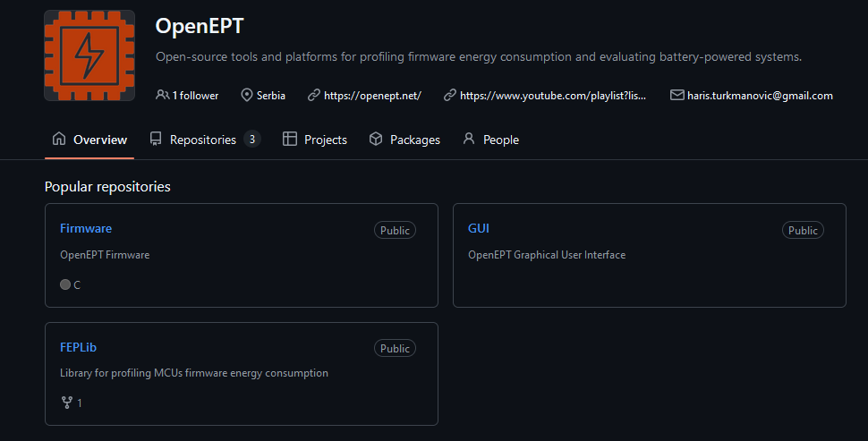Click the mail envelope icon
This screenshot has height=441, width=868.
pos(677,95)
